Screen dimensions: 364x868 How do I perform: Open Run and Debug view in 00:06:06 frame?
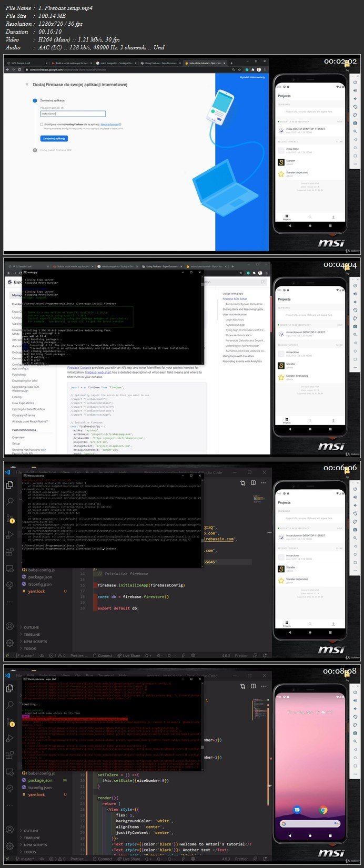click(x=9, y=535)
